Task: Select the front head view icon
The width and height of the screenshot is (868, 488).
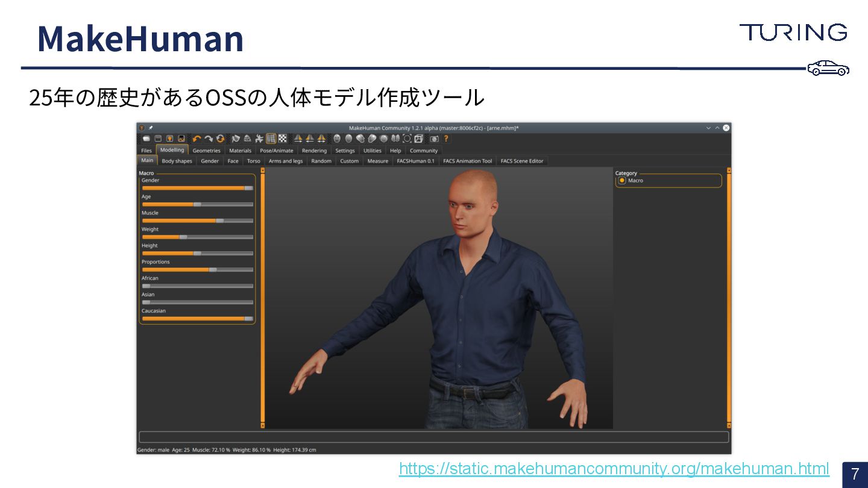Action: pos(336,139)
